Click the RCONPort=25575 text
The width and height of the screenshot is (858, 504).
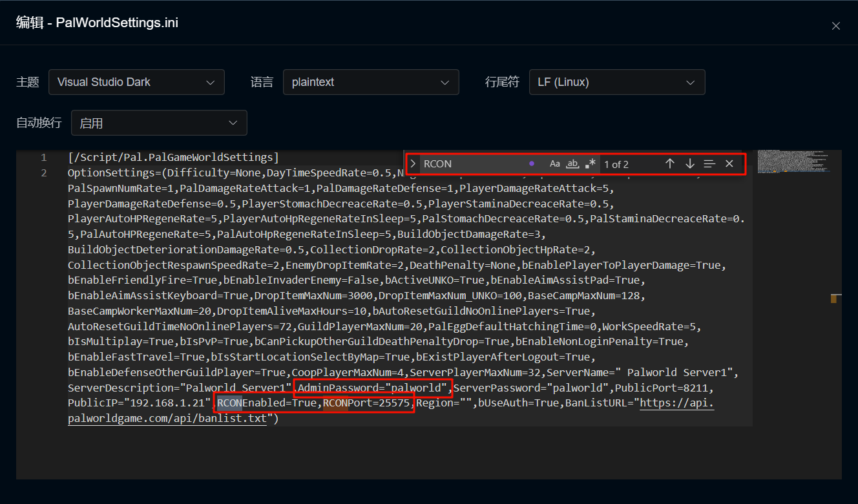click(x=366, y=403)
